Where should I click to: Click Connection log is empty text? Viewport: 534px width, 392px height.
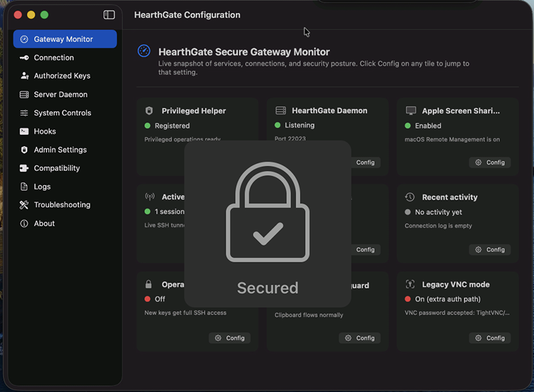(438, 226)
